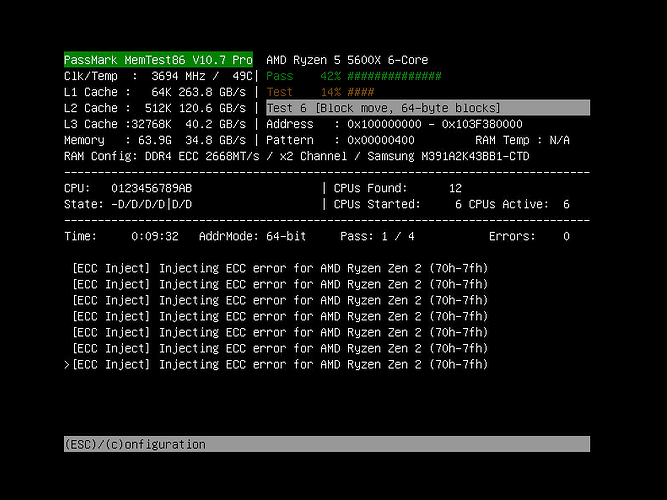The width and height of the screenshot is (667, 500).
Task: Click the Pass 1 / 4 counter
Action: (x=377, y=236)
